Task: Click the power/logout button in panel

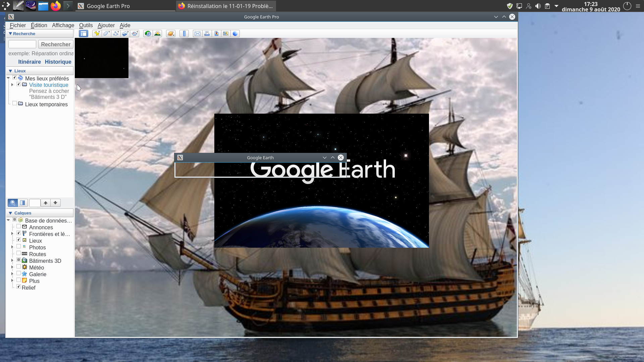Action: click(627, 6)
